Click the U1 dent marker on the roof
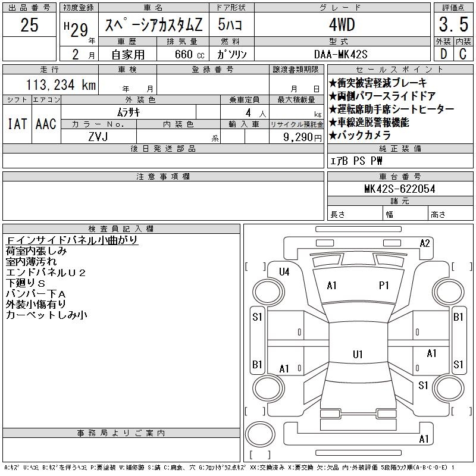Viewport: 476px width, 476px height. pos(358,354)
